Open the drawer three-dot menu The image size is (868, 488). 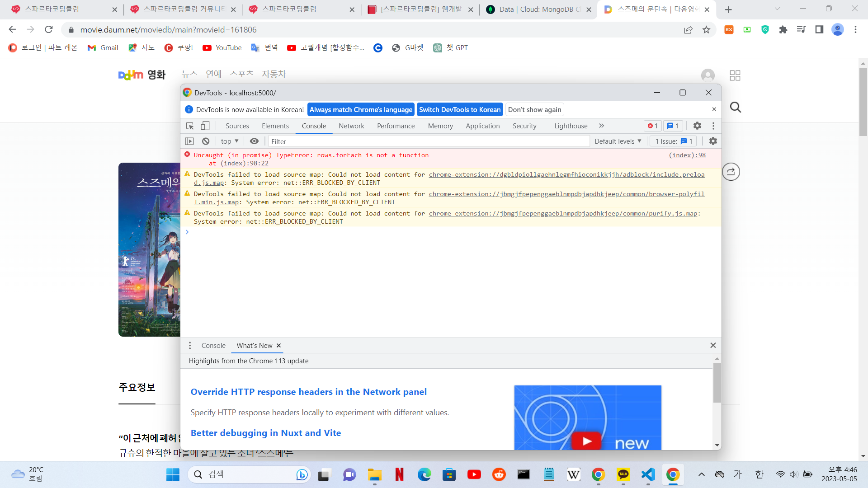(x=190, y=346)
